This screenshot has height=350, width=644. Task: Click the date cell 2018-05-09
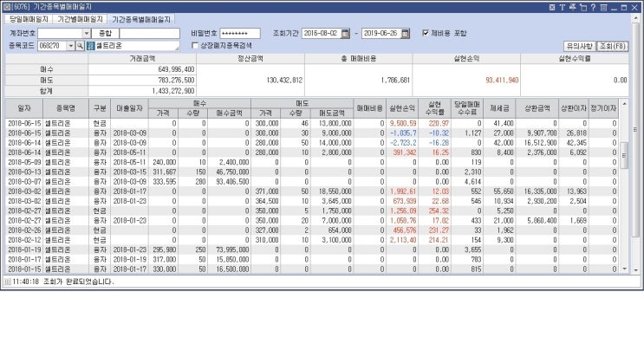coord(24,162)
